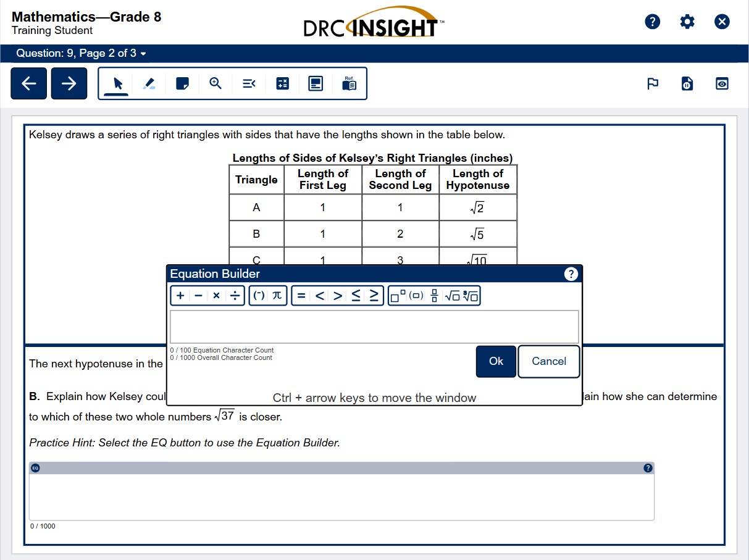The height and width of the screenshot is (560, 749).
Task: Click inside the response text area
Action: click(x=341, y=497)
